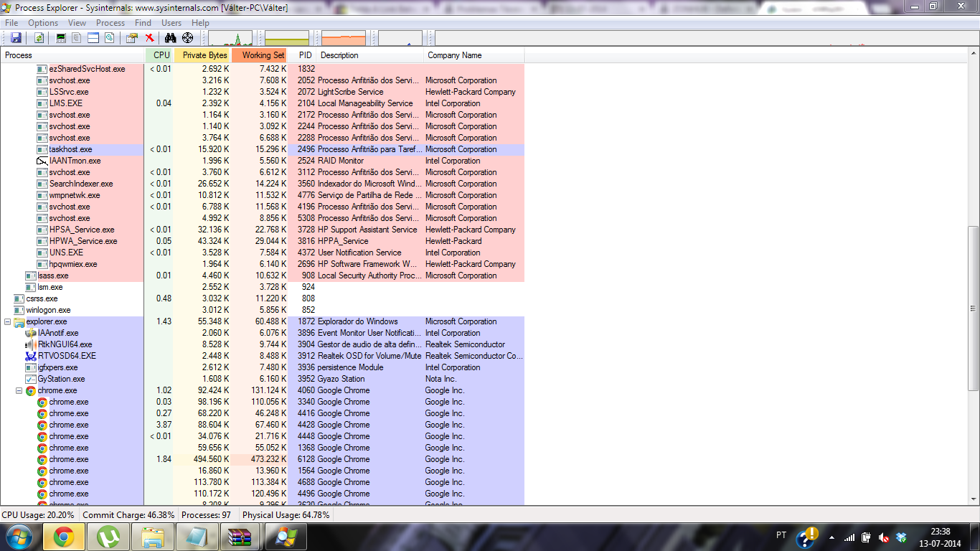This screenshot has width=980, height=551.
Task: Select the wmpnetwk.exe process row
Action: click(263, 195)
